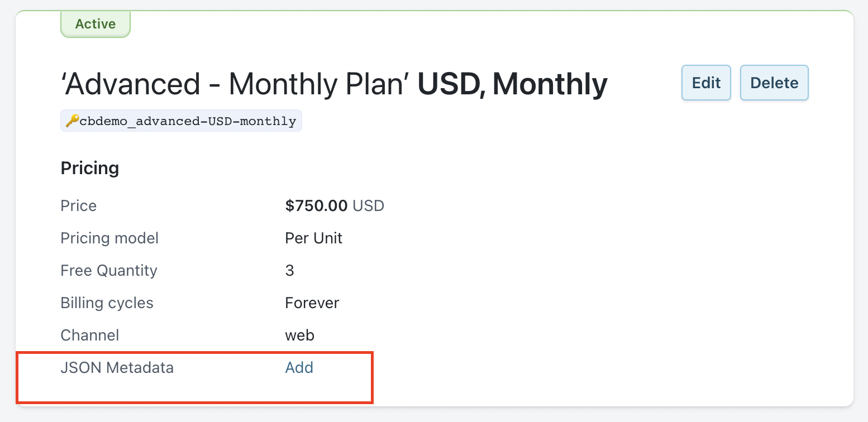Click the Free Quantity label

coord(109,271)
